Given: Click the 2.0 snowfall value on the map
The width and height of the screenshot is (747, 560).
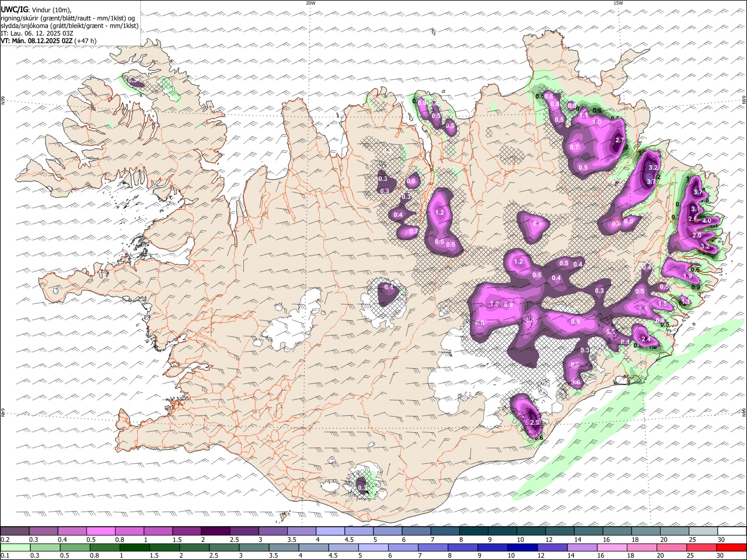Looking at the screenshot, I should pyautogui.click(x=697, y=235).
